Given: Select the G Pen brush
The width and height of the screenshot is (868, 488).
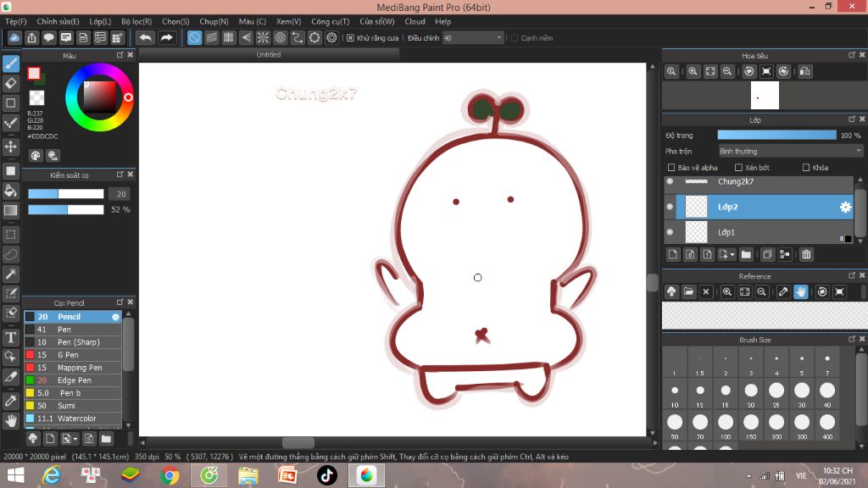Looking at the screenshot, I should point(73,355).
